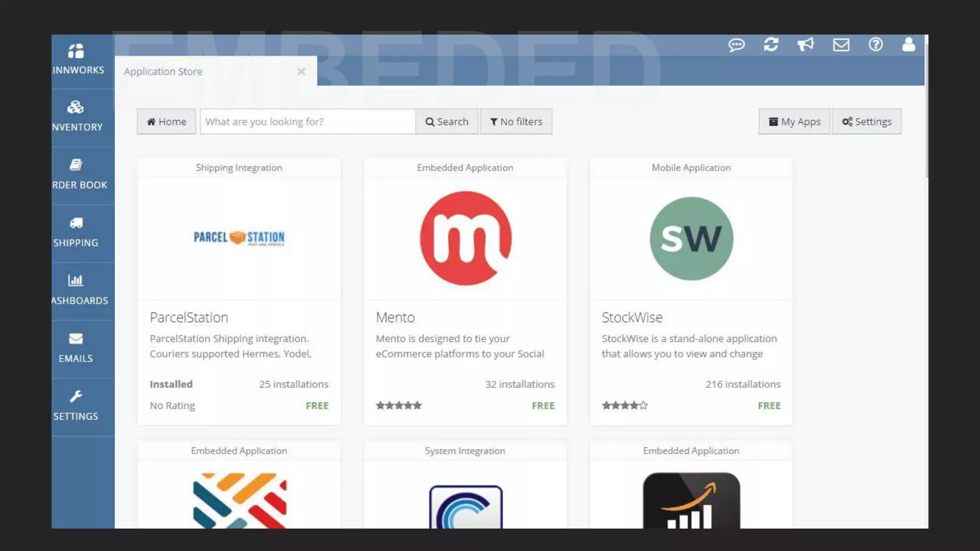980x551 pixels.
Task: Click the Home button
Action: coord(166,121)
